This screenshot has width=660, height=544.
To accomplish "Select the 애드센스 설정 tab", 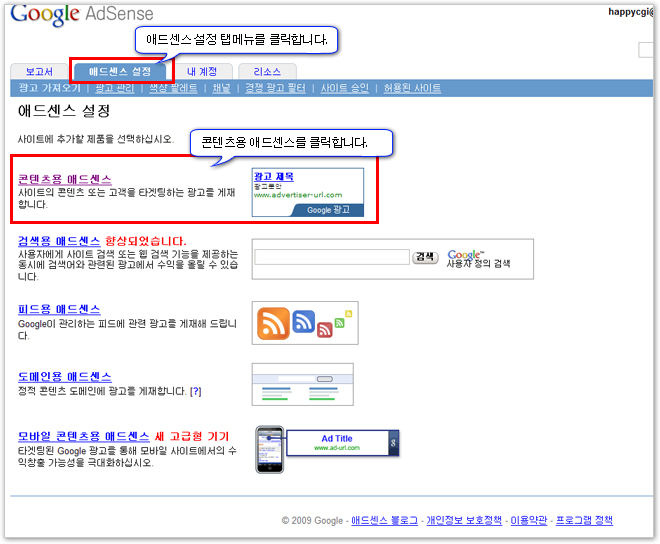I will [x=120, y=71].
